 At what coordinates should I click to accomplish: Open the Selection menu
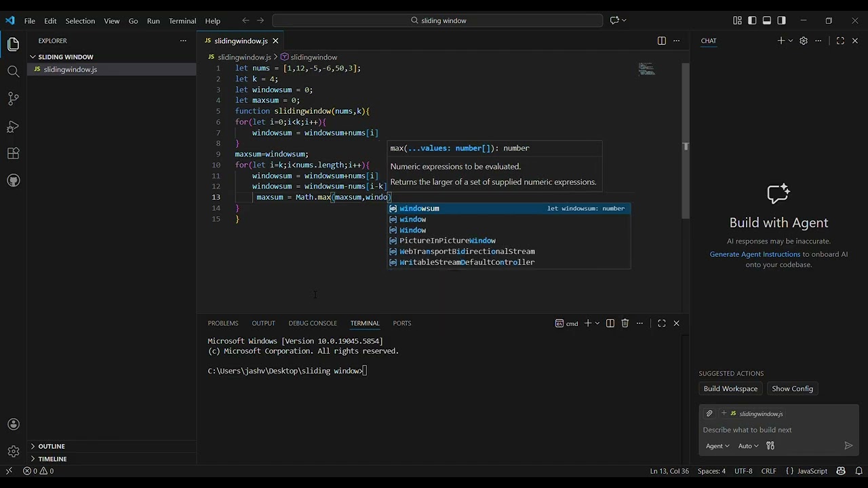[80, 20]
